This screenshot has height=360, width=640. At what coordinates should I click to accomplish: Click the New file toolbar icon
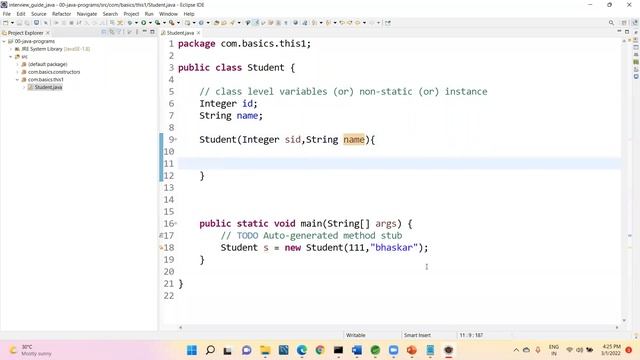6,23
